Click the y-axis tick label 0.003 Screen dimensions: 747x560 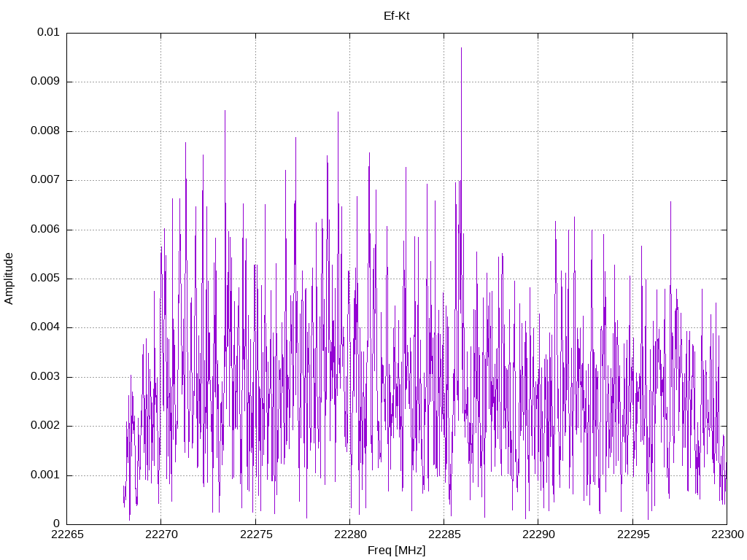45,377
